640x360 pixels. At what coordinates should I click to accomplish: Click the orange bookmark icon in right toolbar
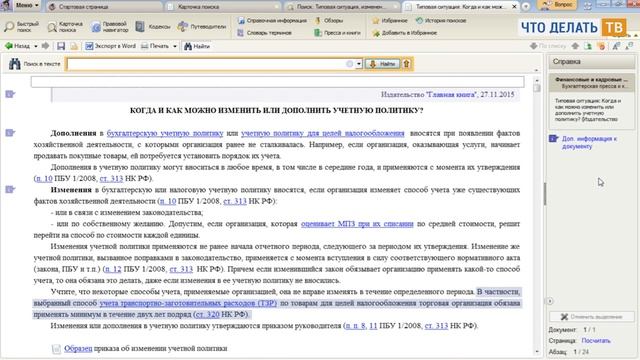(x=601, y=46)
